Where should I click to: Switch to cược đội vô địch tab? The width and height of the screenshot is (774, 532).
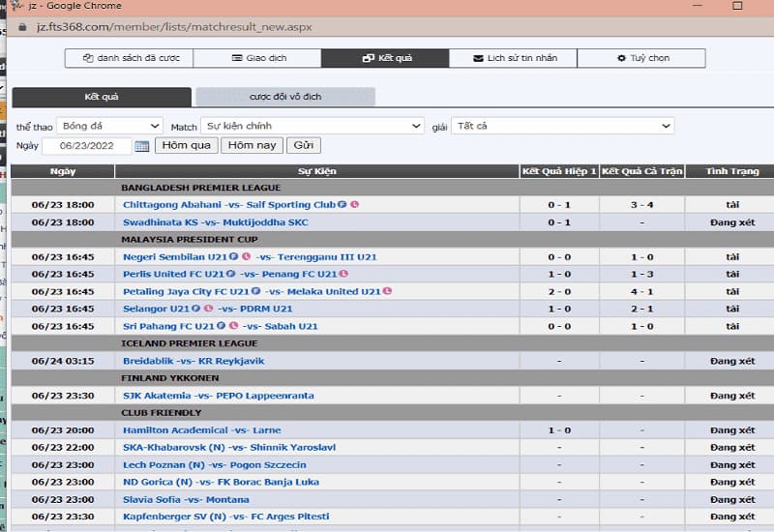click(x=285, y=97)
